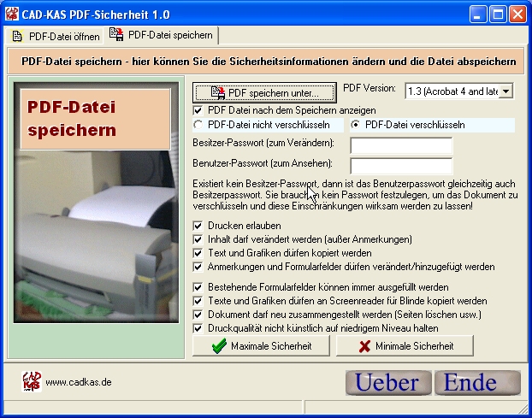532x418 pixels.
Task: Toggle Inhalt darf verändert werden checkbox
Action: [198, 239]
